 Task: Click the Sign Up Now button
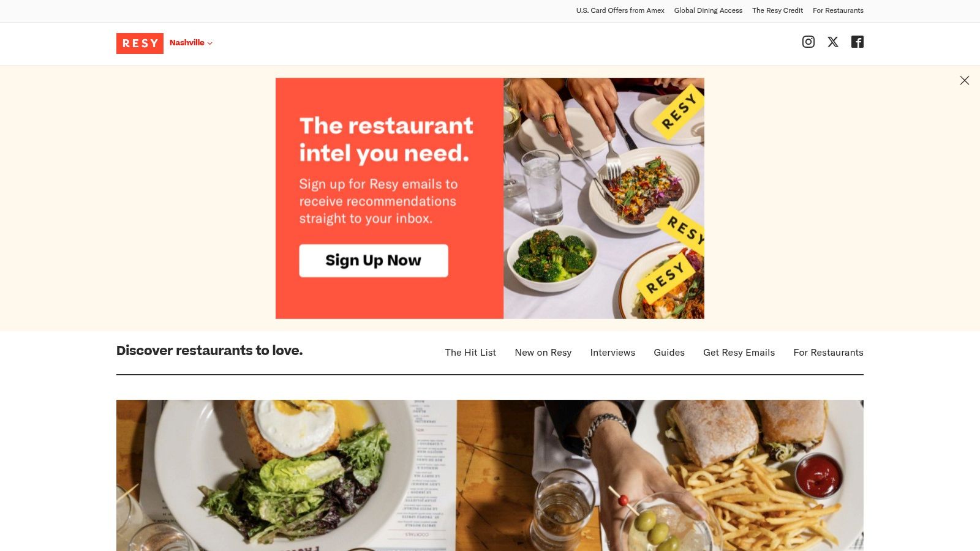click(374, 261)
